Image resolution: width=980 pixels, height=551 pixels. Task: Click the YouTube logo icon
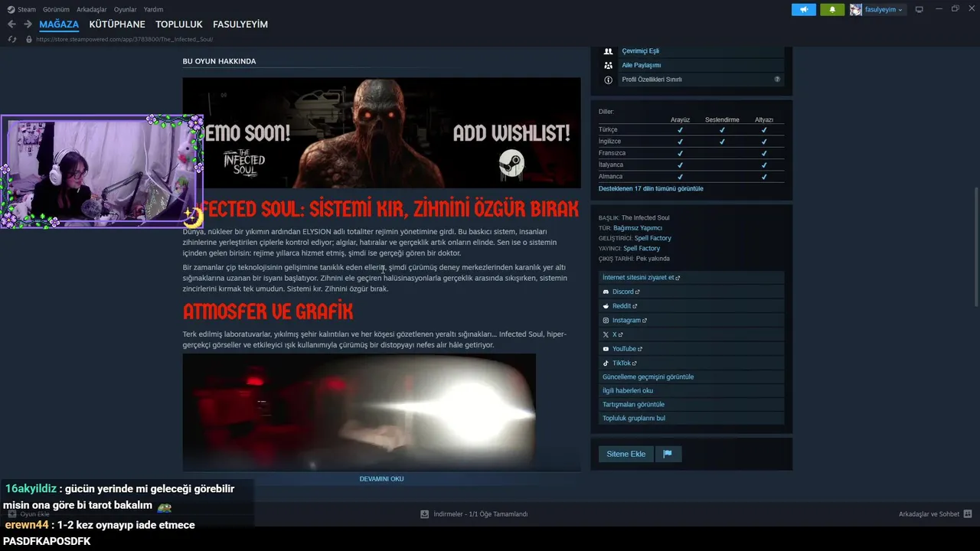(x=606, y=349)
